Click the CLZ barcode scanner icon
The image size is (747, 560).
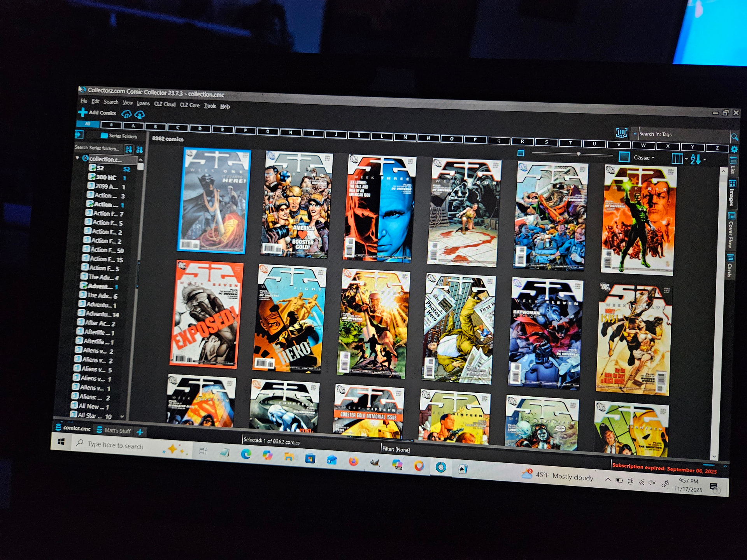coord(621,133)
